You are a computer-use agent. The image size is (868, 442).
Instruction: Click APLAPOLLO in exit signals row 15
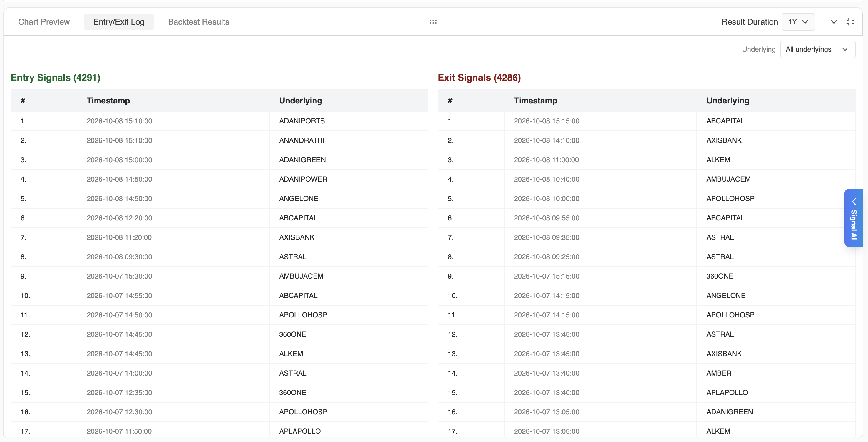pyautogui.click(x=727, y=392)
